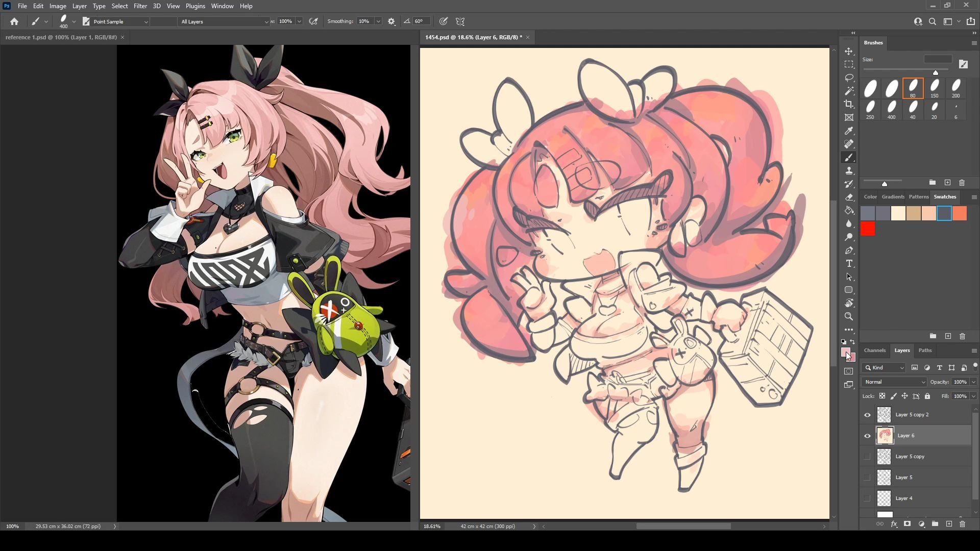
Task: Expand the Smoothing percentage dropdown
Action: click(x=378, y=21)
